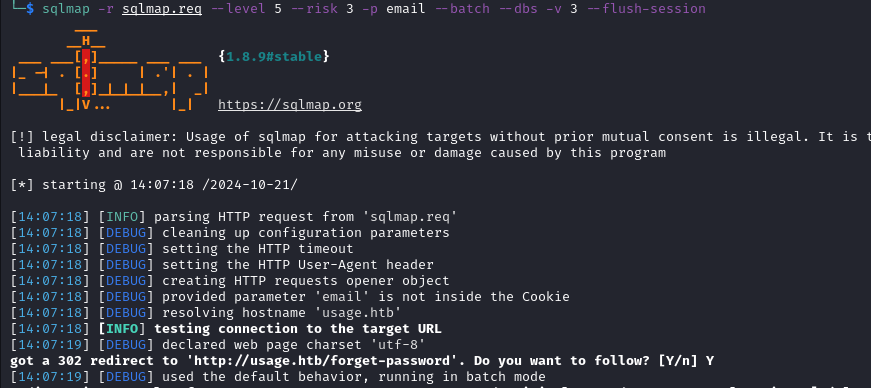Click the 'declared web page charset' DEBUG line
The height and width of the screenshot is (388, 871).
click(x=218, y=345)
